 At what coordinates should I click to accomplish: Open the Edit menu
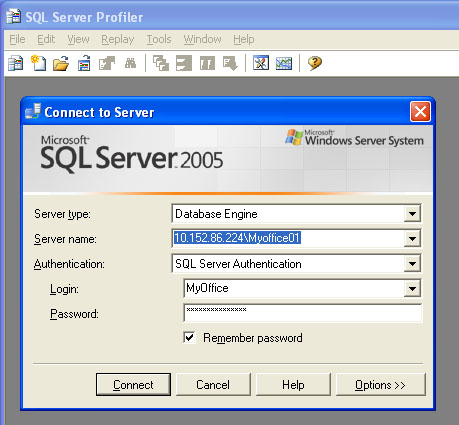click(46, 39)
